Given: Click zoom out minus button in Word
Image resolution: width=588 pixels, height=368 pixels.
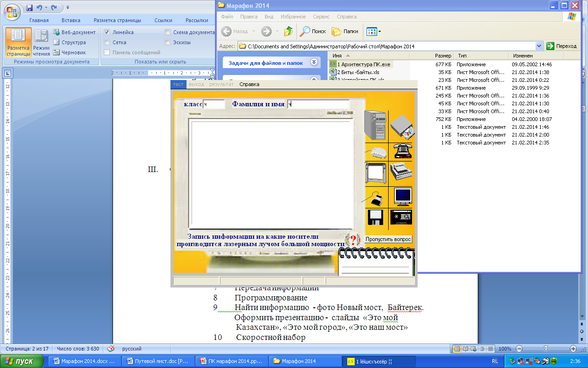Looking at the screenshot, I should click(x=519, y=349).
